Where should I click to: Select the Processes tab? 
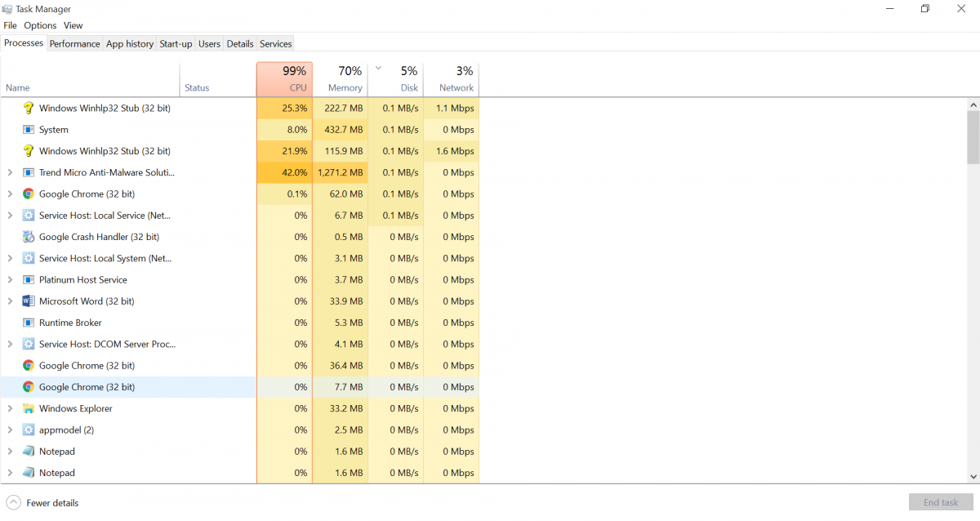[24, 43]
